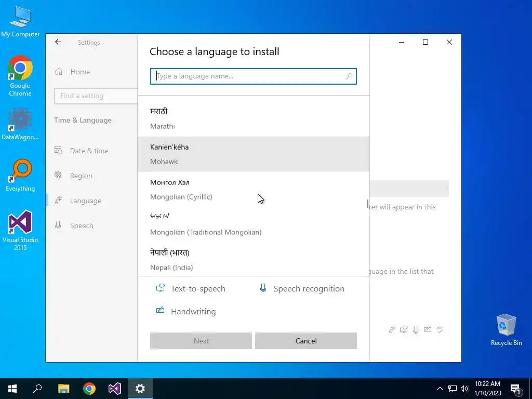The height and width of the screenshot is (399, 532).
Task: Click the Handwriting pen icon
Action: (x=160, y=311)
